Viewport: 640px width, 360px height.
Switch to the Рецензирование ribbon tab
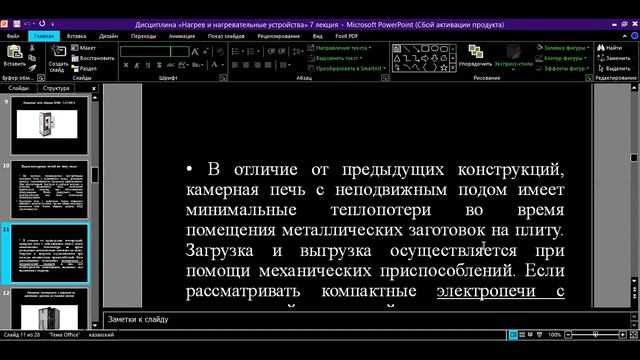click(x=279, y=36)
